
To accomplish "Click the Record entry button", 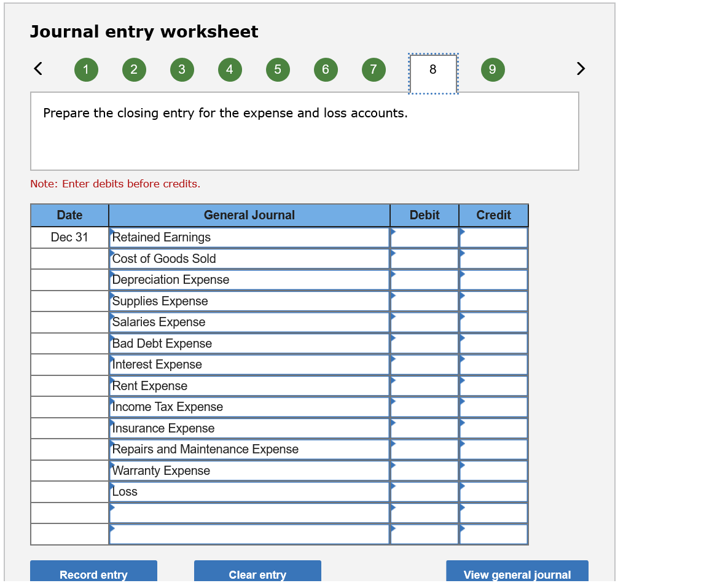I will pyautogui.click(x=94, y=572).
